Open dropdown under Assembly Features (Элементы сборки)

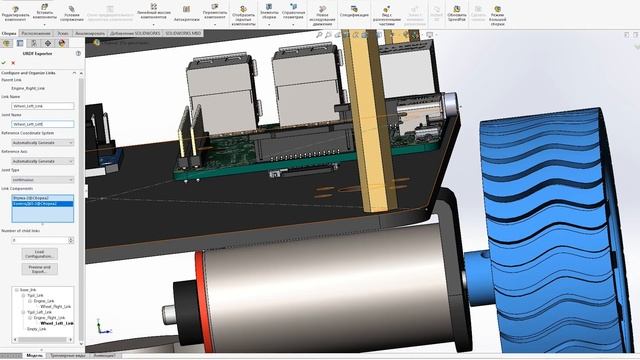[x=269, y=24]
